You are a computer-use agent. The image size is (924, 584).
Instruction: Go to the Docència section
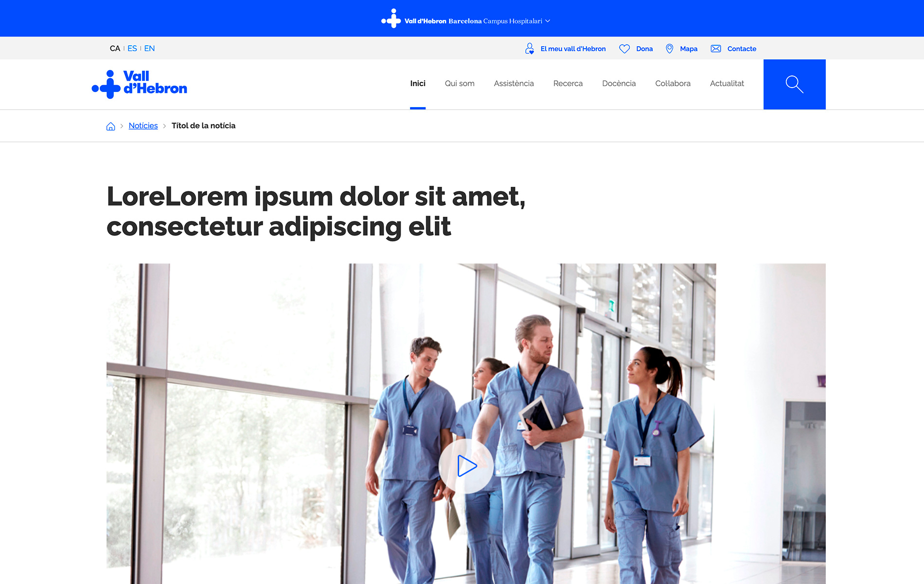tap(619, 84)
